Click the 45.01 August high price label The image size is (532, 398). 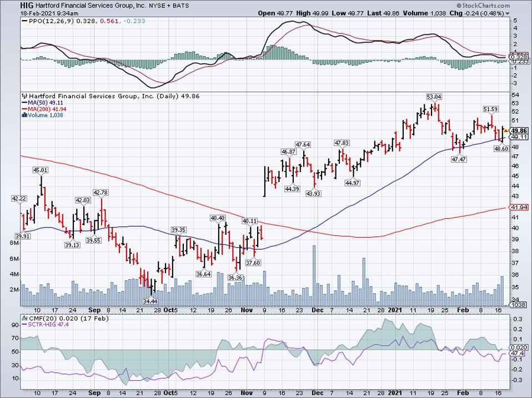(x=41, y=170)
